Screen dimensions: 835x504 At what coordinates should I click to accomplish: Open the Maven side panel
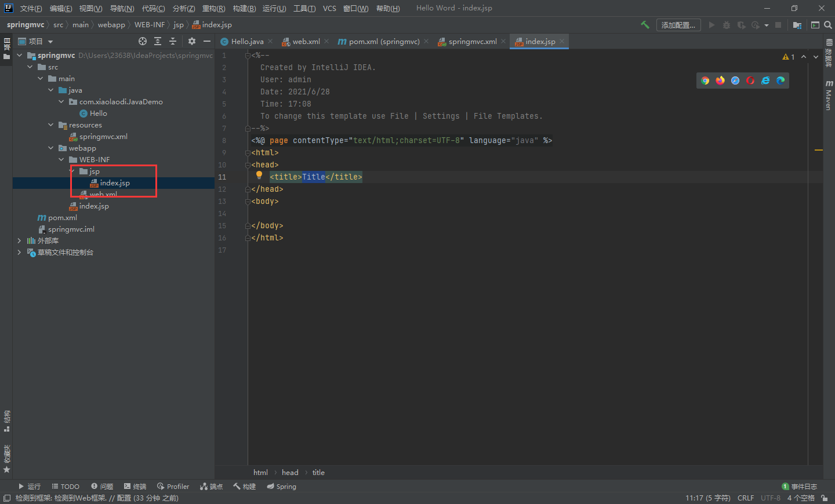[x=829, y=96]
